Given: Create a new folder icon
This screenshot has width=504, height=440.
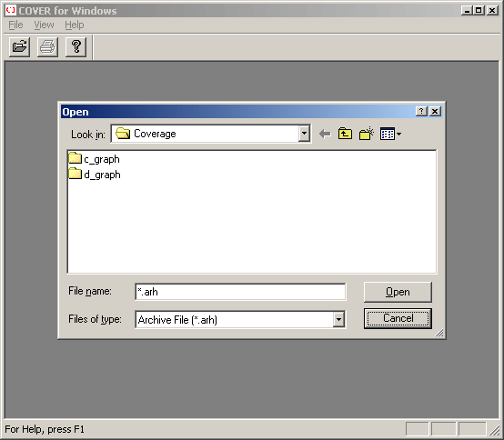Looking at the screenshot, I should tap(366, 134).
